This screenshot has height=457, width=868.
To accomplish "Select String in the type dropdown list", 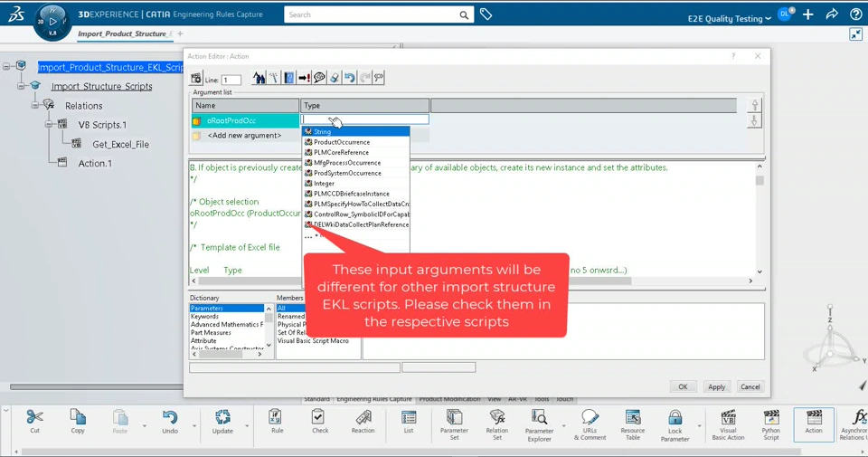I will click(356, 132).
